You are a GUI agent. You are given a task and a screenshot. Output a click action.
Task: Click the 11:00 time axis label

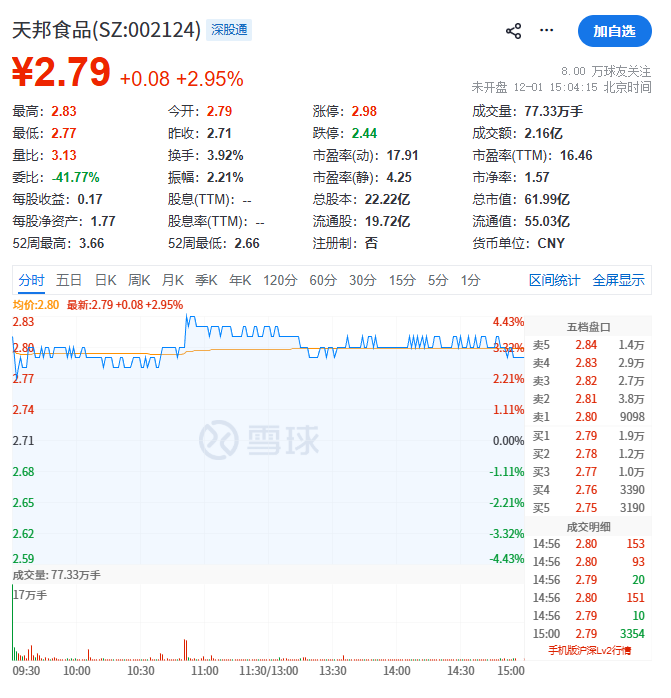(x=204, y=670)
